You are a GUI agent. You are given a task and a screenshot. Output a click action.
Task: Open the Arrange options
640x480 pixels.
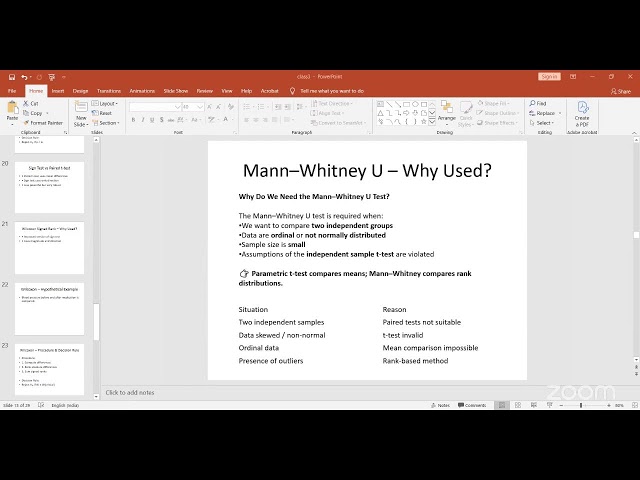coord(447,112)
